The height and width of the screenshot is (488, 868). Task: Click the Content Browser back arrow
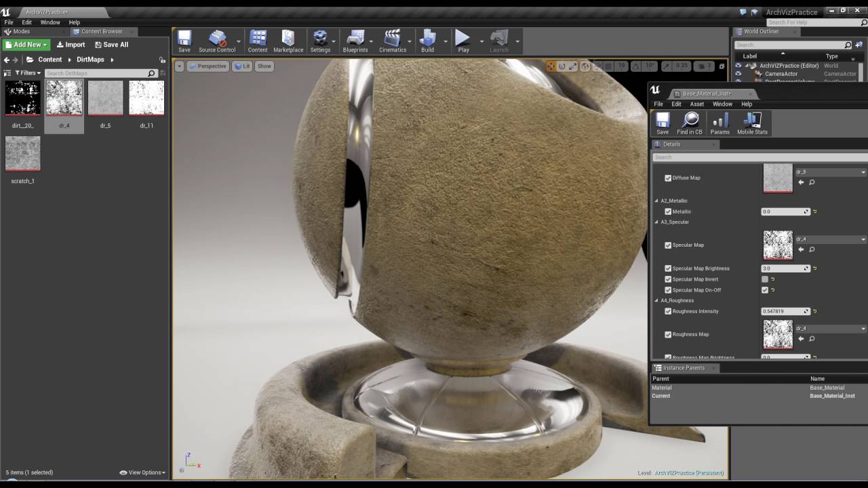7,60
